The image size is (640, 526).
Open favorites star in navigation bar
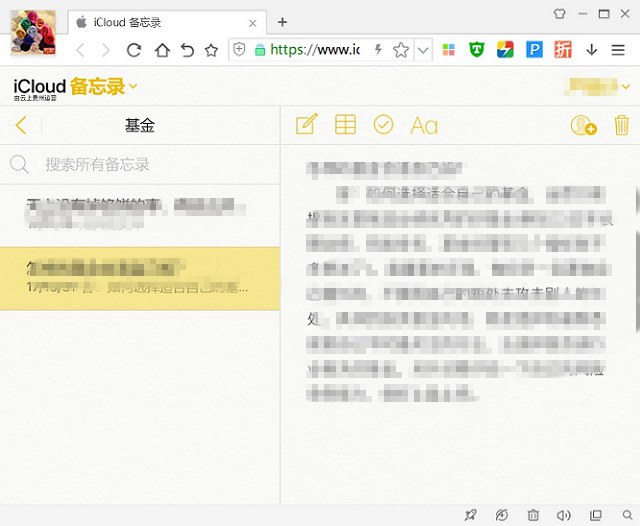click(211, 50)
